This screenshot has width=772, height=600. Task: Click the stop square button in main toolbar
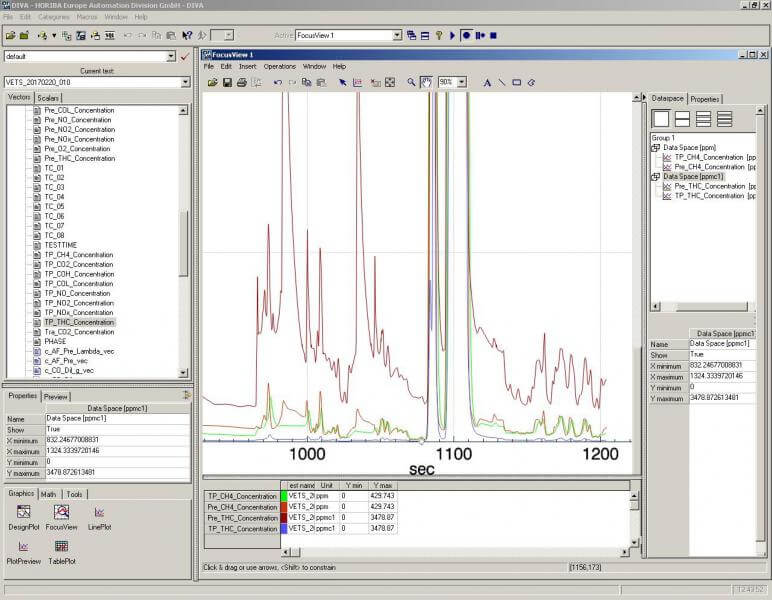[x=493, y=35]
